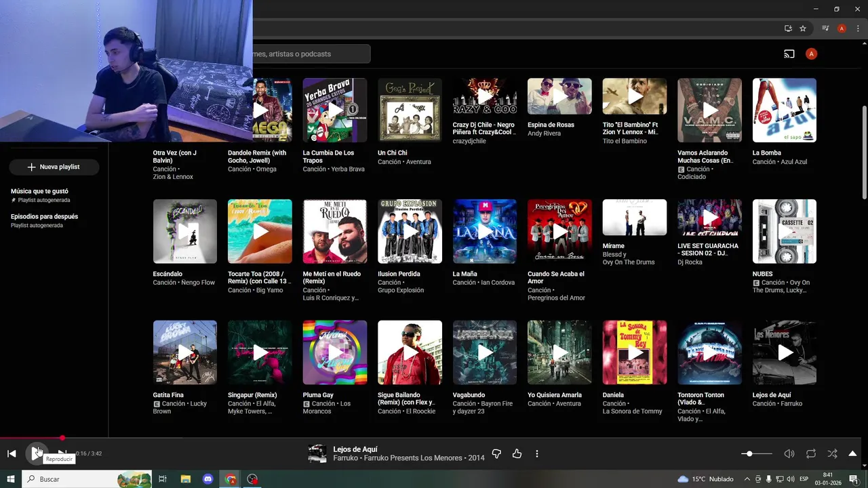868x488 pixels.
Task: Click the Chrome install app icon
Action: [x=788, y=28]
